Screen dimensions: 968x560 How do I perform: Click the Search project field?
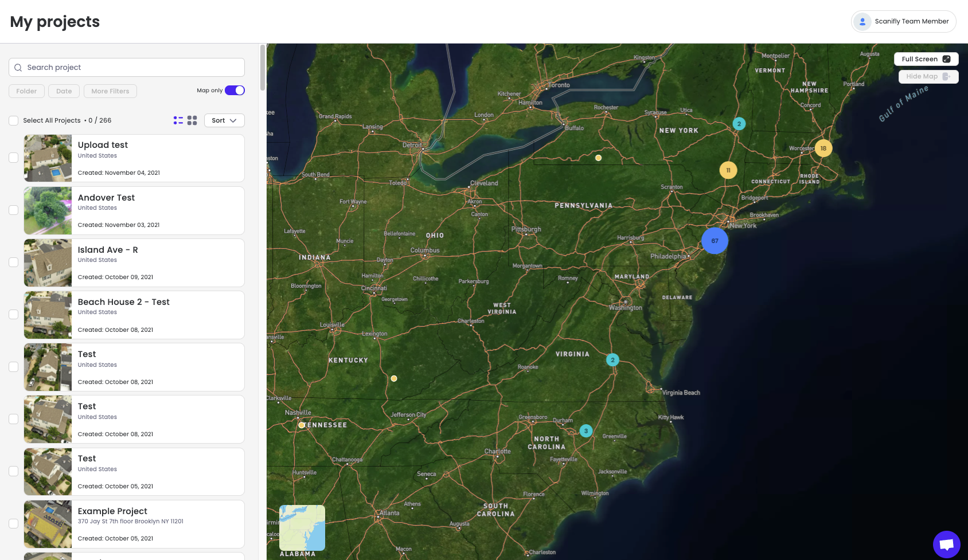click(127, 68)
